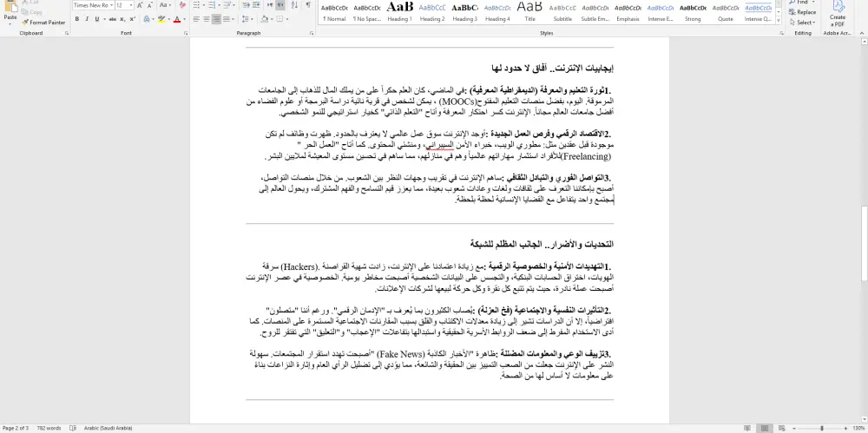Apply numbered list
This screenshot has height=433, width=868.
click(x=214, y=5)
